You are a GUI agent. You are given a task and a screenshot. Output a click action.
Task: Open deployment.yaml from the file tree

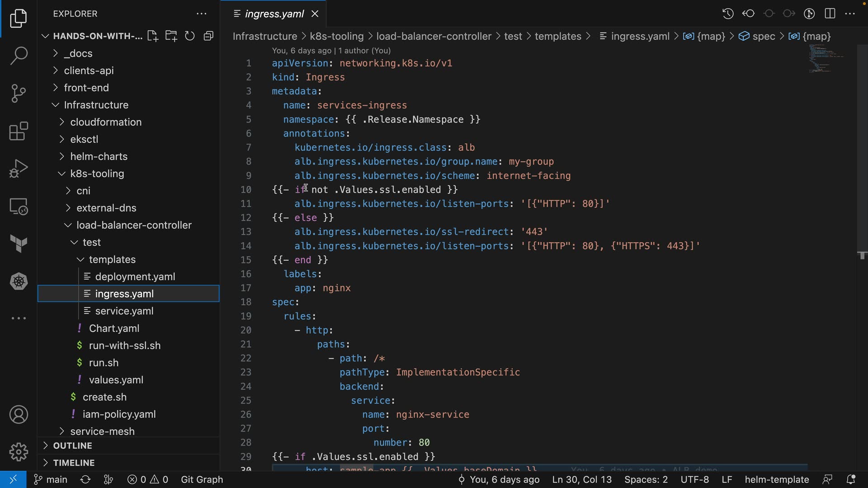click(x=135, y=277)
